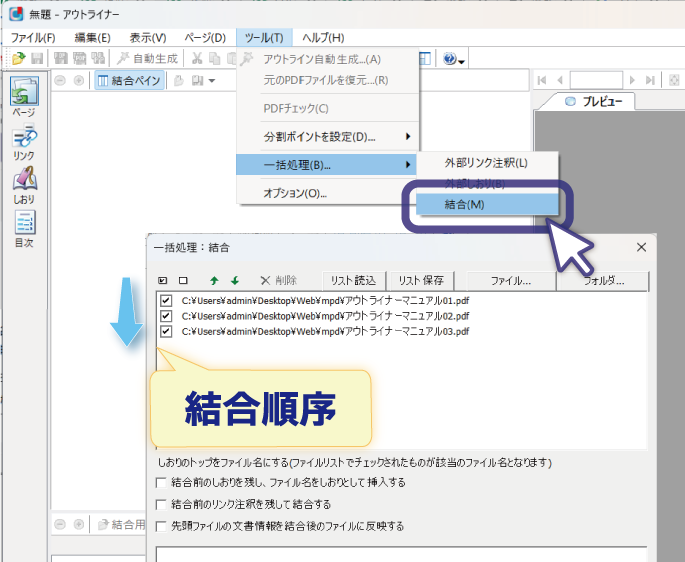
Task: Expand 一括処理(B) submenu
Action: [x=407, y=164]
